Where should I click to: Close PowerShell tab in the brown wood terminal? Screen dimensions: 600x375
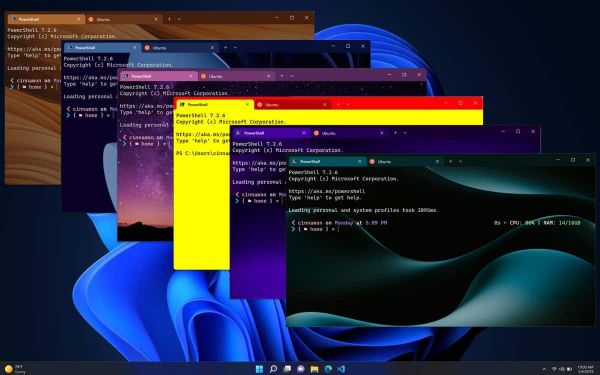[x=78, y=19]
